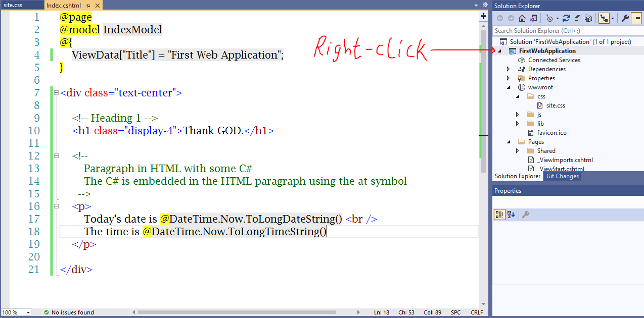Image resolution: width=644 pixels, height=318 pixels.
Task: Collapse the p block at line 16
Action: click(56, 206)
